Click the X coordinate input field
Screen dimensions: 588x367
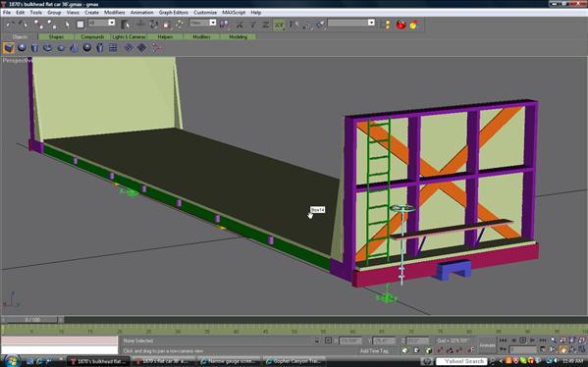coord(351,341)
